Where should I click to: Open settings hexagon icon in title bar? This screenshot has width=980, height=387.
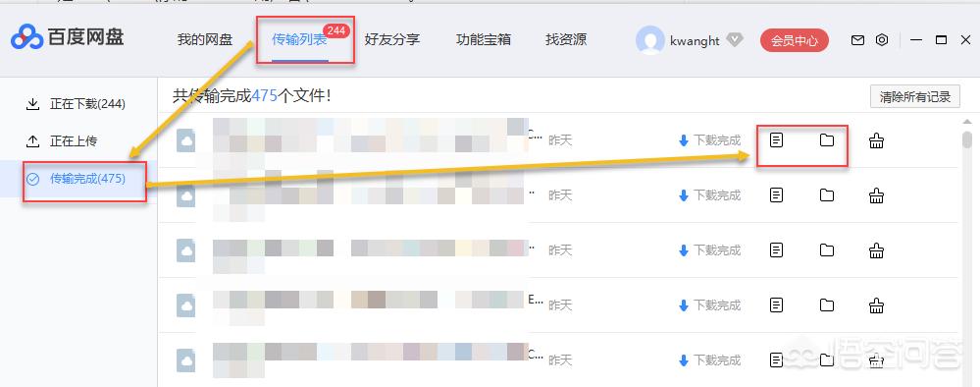pos(882,40)
